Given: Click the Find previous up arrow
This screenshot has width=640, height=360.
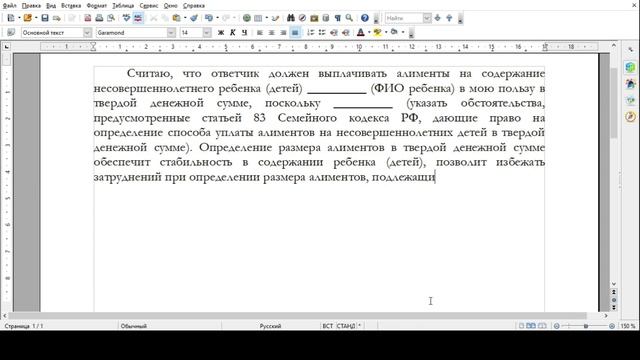Looking at the screenshot, I should point(449,18).
